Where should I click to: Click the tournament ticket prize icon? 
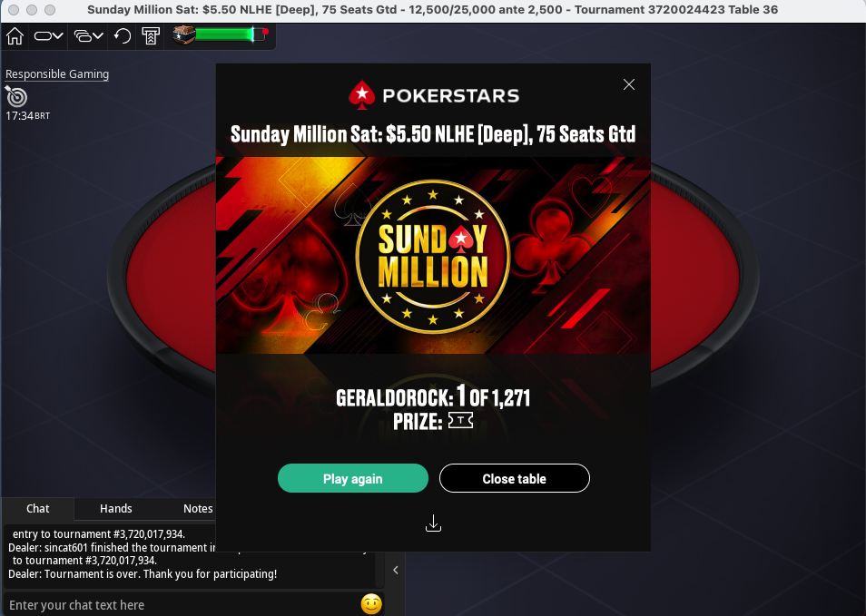460,421
